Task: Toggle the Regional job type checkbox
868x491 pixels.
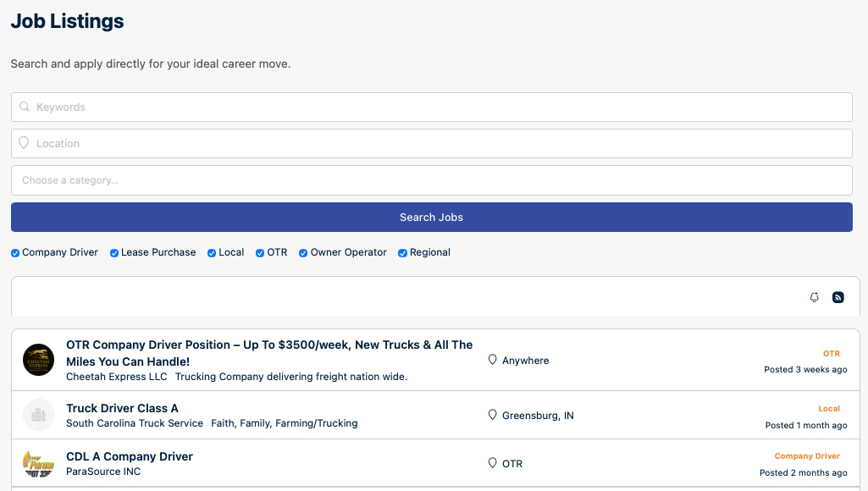Action: point(402,253)
